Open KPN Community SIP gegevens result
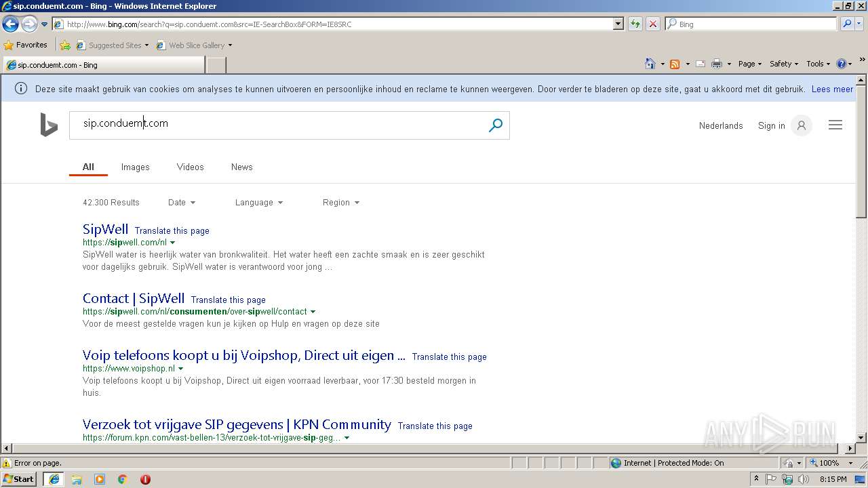 click(237, 424)
